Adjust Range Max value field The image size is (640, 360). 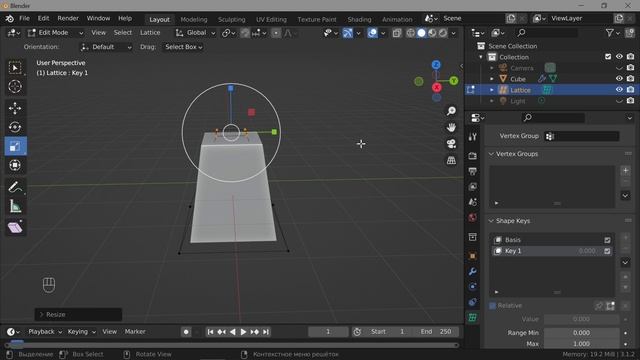pos(581,344)
